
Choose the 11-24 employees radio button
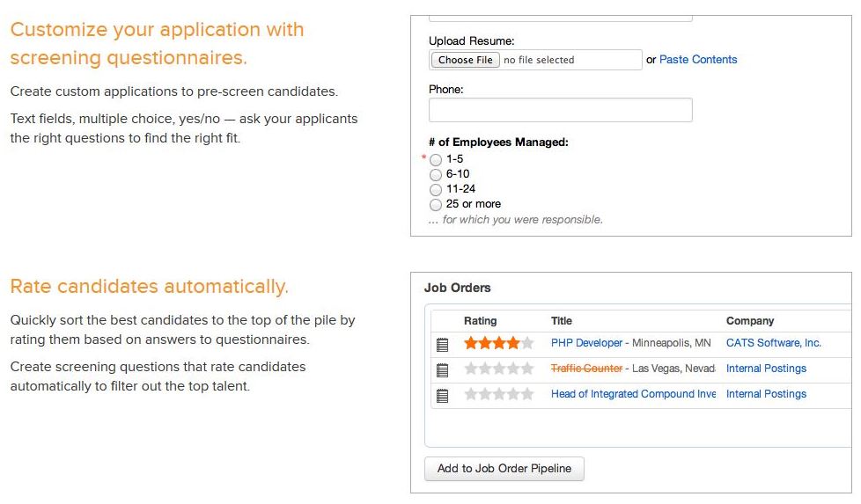point(436,189)
